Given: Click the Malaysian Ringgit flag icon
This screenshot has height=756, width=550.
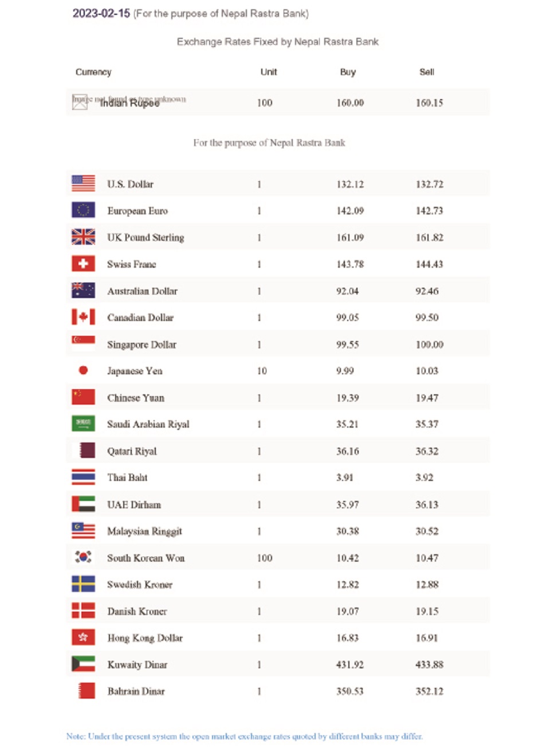Looking at the screenshot, I should pyautogui.click(x=83, y=530).
